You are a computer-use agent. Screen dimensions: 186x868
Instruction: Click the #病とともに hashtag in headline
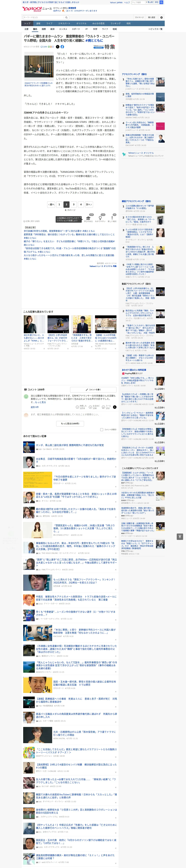point(94,41)
